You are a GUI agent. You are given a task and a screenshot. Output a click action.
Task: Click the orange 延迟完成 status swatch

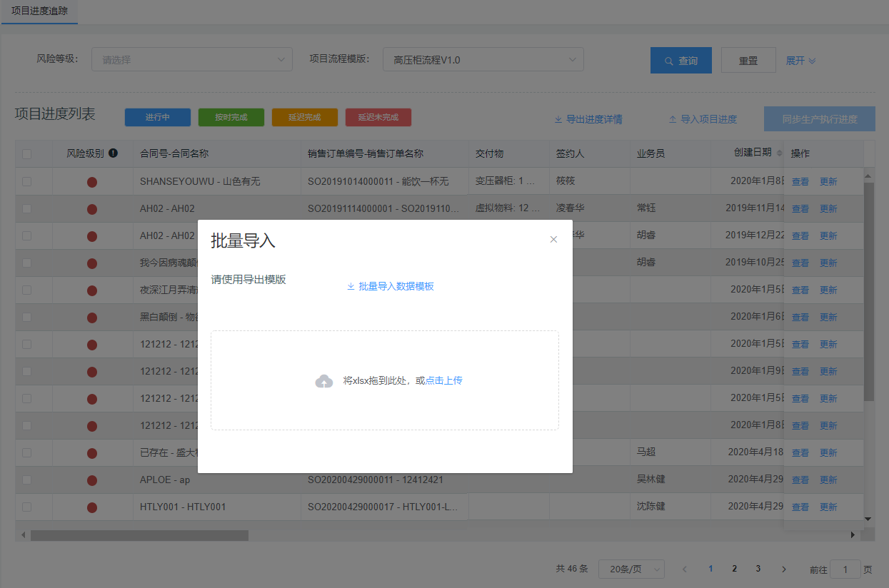coord(305,118)
